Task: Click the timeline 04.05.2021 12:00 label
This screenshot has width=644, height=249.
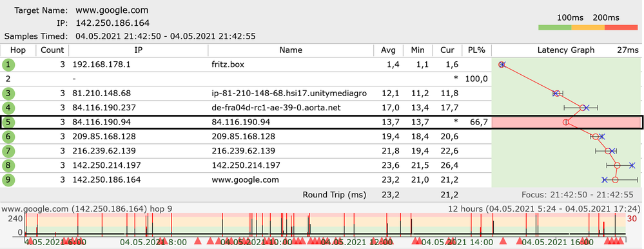Action: tap(356, 242)
